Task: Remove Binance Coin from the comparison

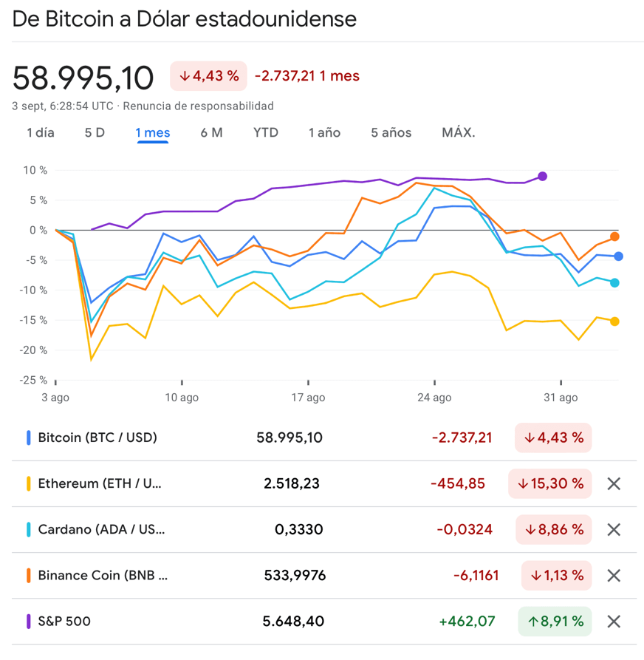Action: point(613,576)
